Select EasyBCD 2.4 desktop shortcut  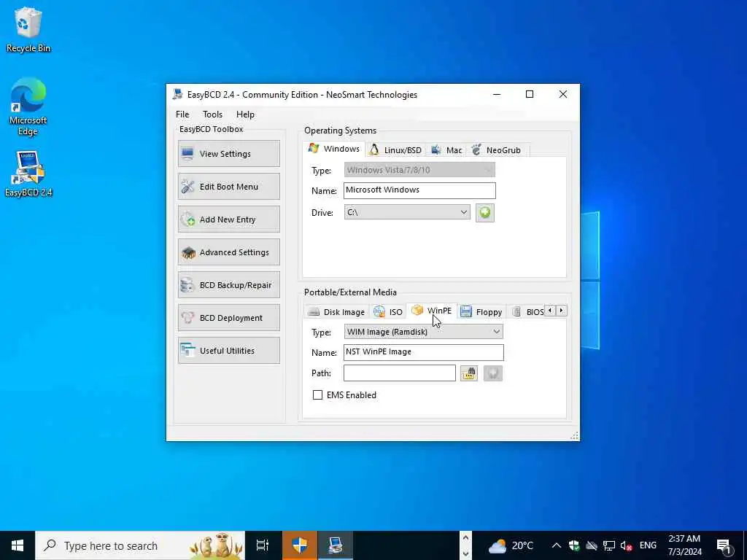click(x=28, y=174)
